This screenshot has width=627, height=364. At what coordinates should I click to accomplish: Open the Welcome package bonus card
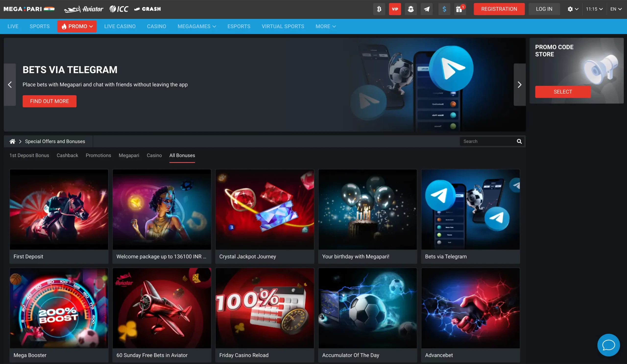tap(162, 216)
